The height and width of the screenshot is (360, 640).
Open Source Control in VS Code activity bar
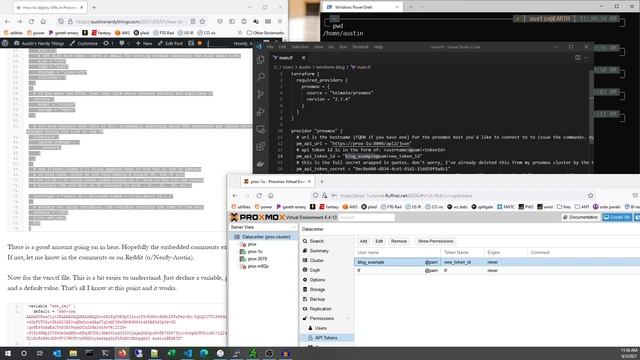tap(261, 94)
